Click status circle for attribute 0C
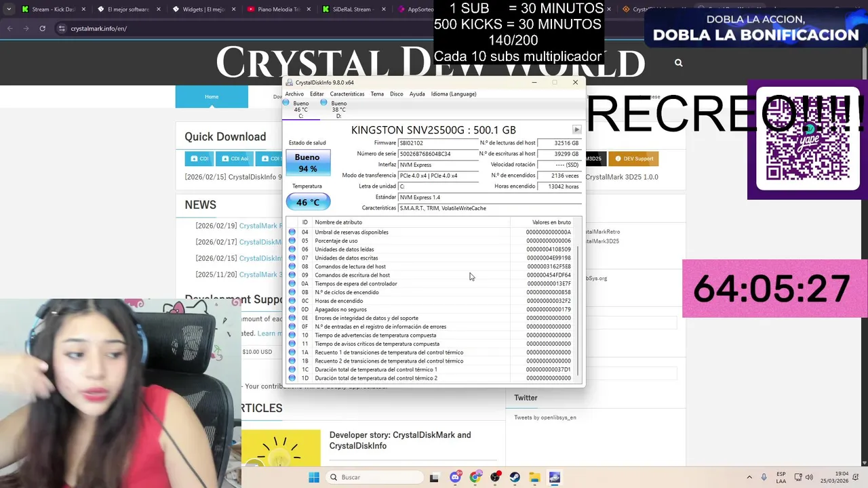Screen dimensions: 868x488 [292, 301]
